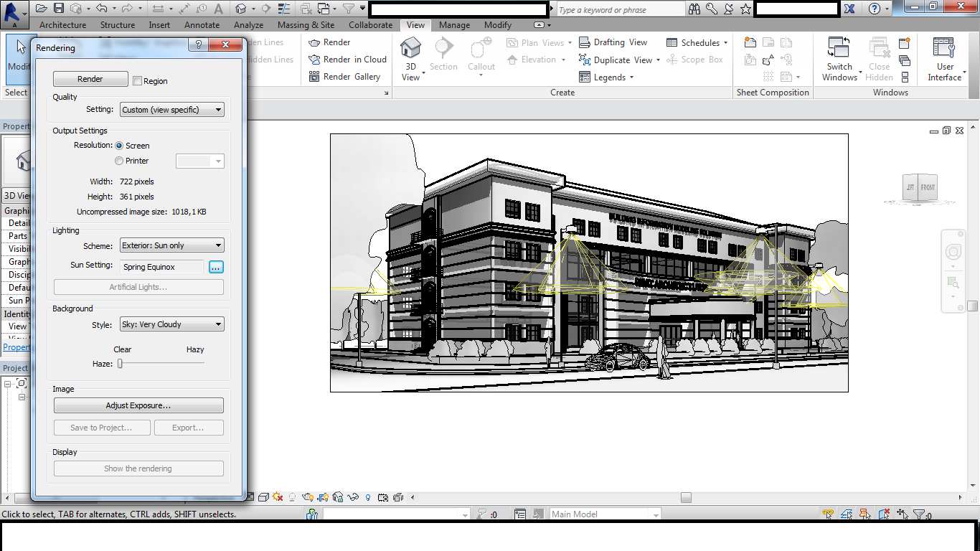This screenshot has width=980, height=551.
Task: Click the Adjust Exposure button
Action: 138,405
